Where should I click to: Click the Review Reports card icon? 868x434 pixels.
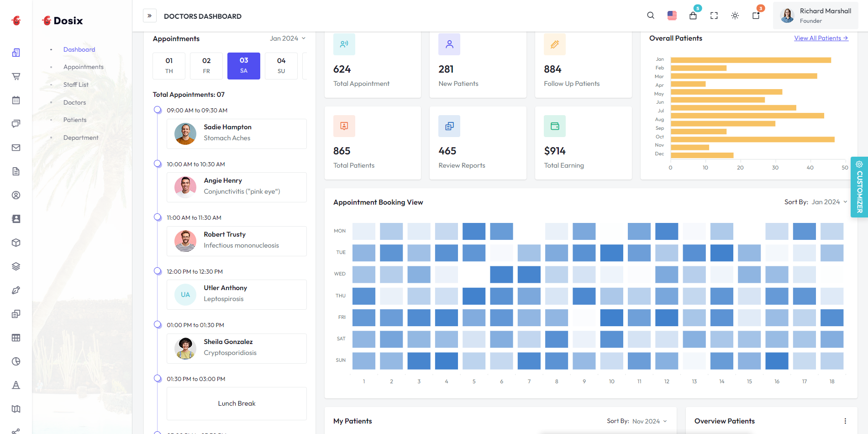pos(449,126)
